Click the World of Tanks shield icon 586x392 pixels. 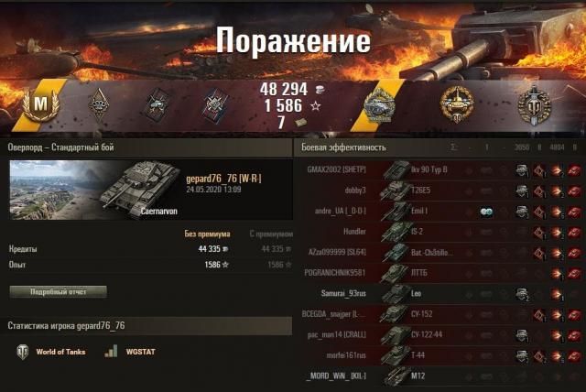point(22,352)
